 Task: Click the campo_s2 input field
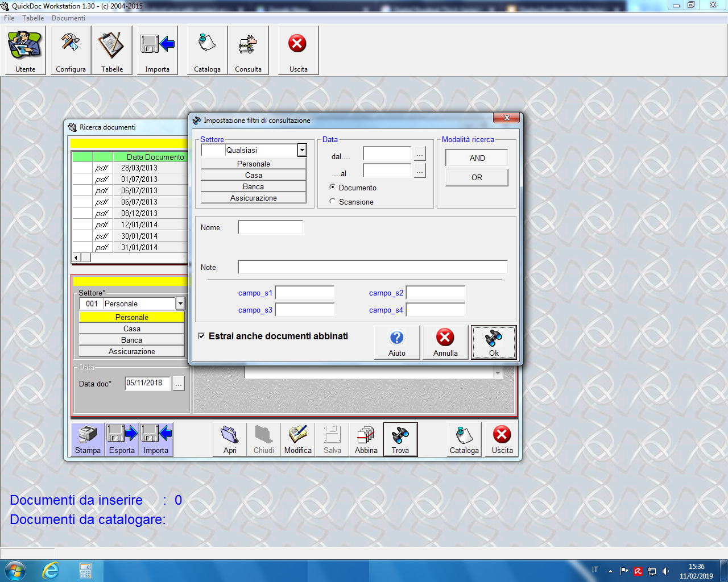[x=435, y=293]
